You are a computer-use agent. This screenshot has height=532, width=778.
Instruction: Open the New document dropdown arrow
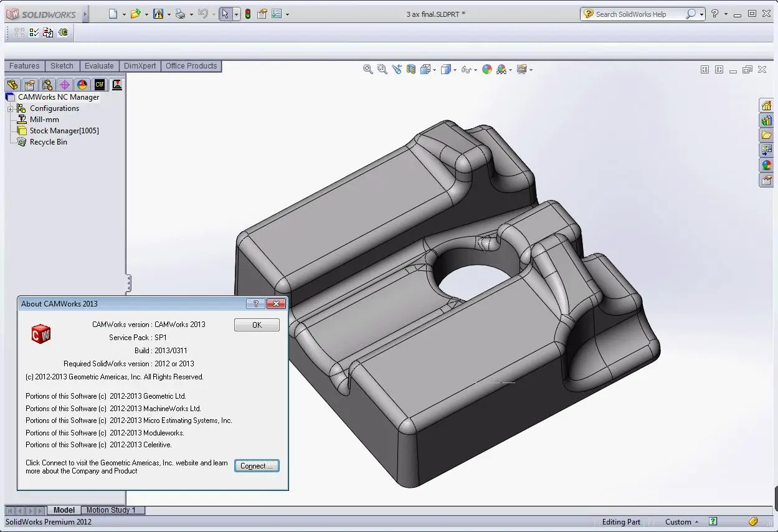(124, 14)
